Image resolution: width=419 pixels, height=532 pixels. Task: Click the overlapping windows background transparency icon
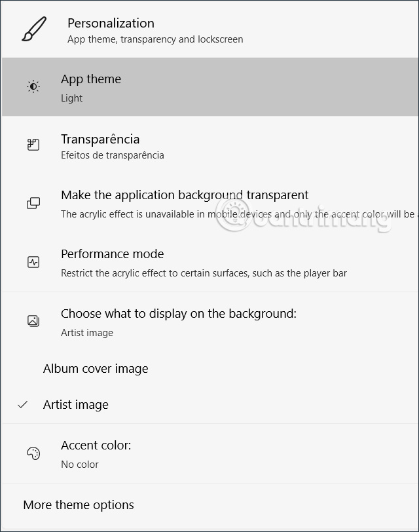[33, 203]
